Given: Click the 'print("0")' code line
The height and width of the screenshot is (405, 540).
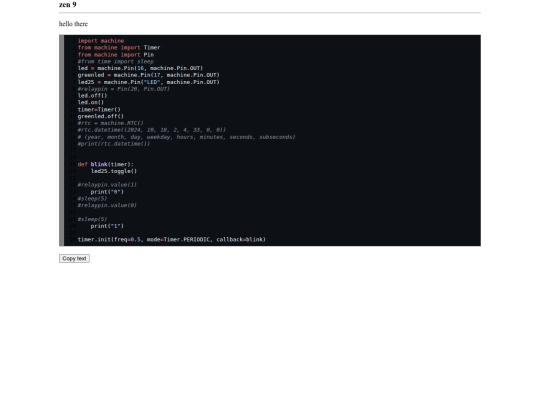Looking at the screenshot, I should (x=107, y=192).
